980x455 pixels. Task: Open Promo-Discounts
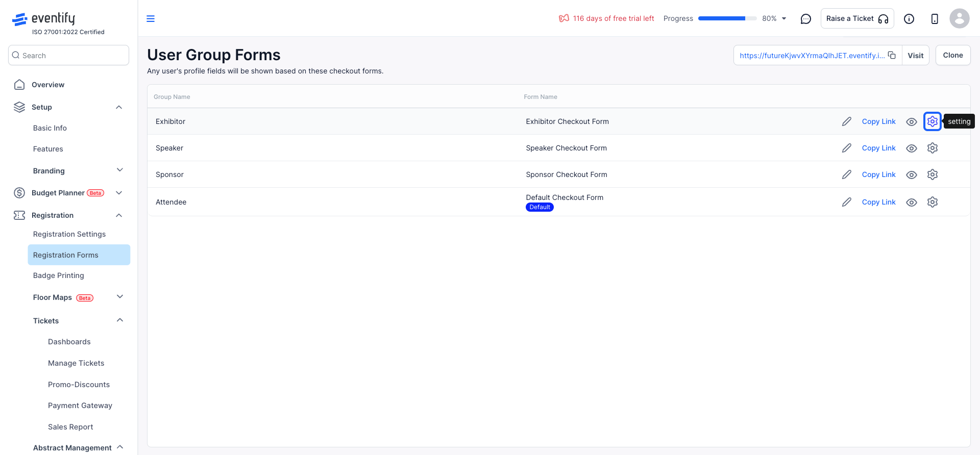pos(79,385)
